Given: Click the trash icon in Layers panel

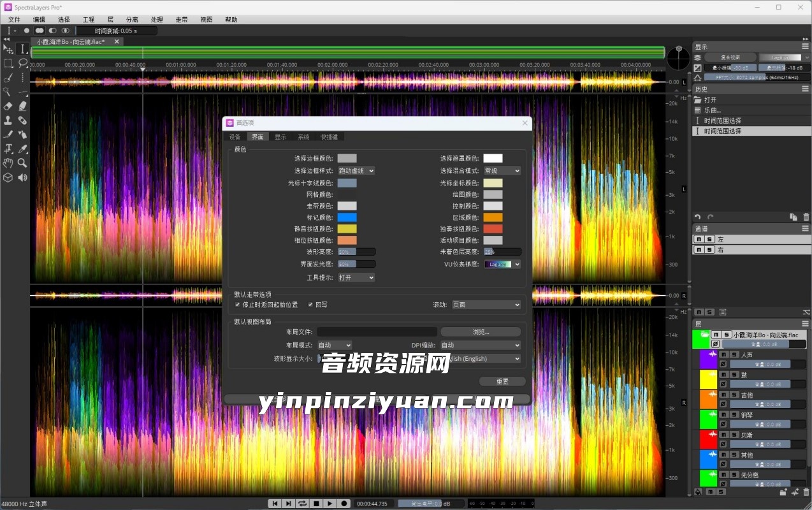Looking at the screenshot, I should (x=806, y=492).
